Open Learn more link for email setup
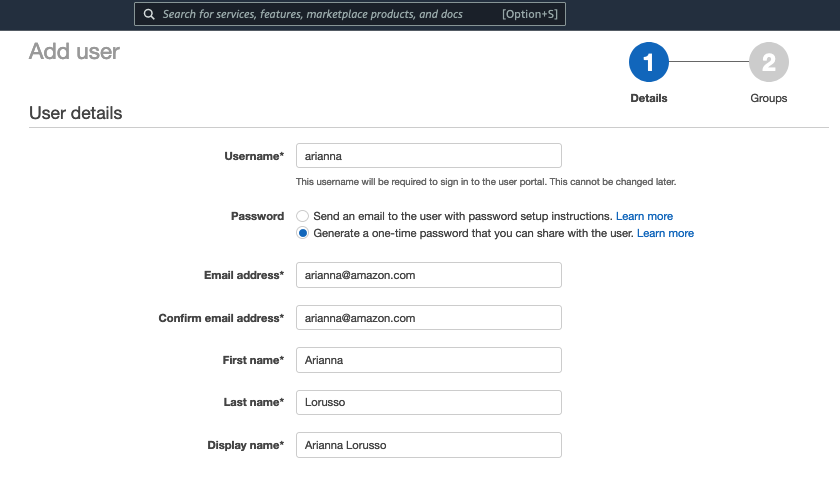The image size is (840, 482). (644, 216)
